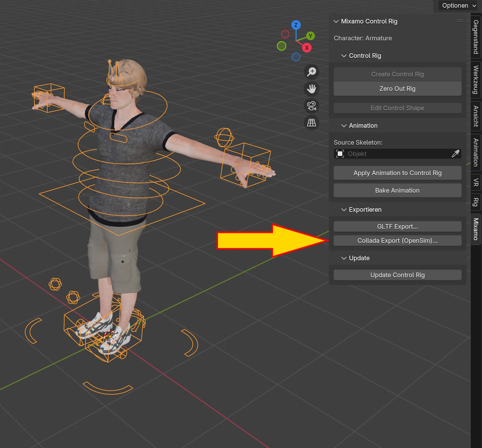Switch perspective/orthographic with the grid icon

point(311,123)
